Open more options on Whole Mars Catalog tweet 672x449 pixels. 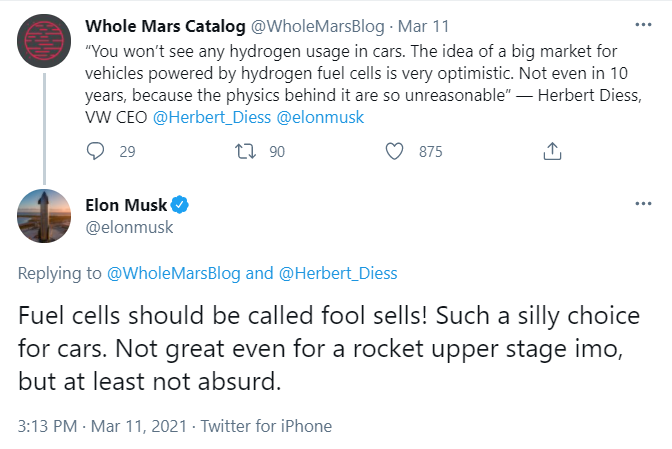(644, 24)
